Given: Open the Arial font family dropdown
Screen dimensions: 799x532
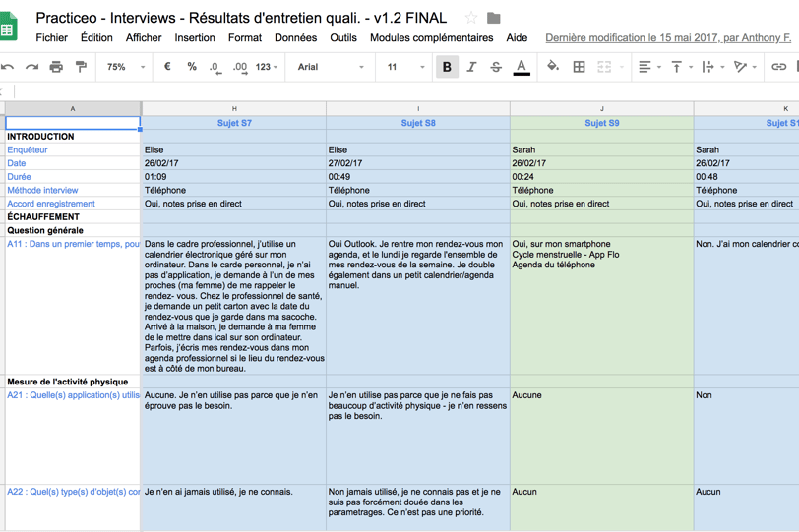Looking at the screenshot, I should [331, 67].
